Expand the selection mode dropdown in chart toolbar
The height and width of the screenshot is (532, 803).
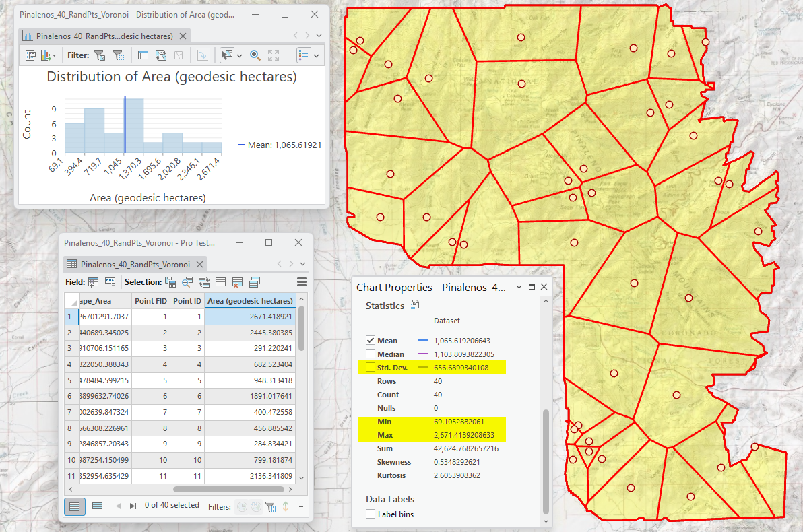tap(239, 56)
